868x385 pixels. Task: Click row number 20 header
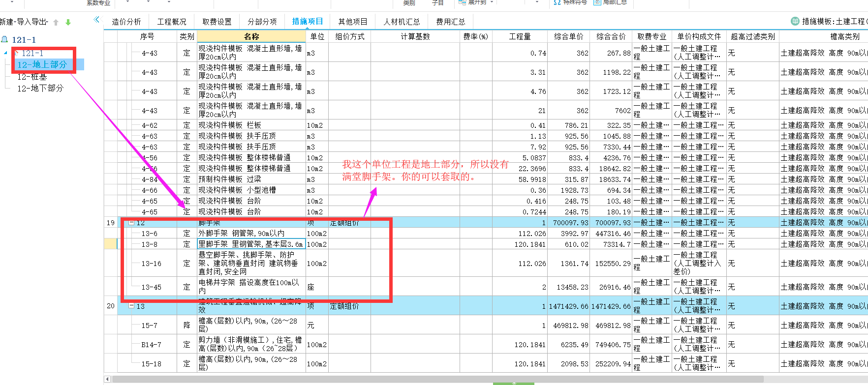(x=111, y=306)
